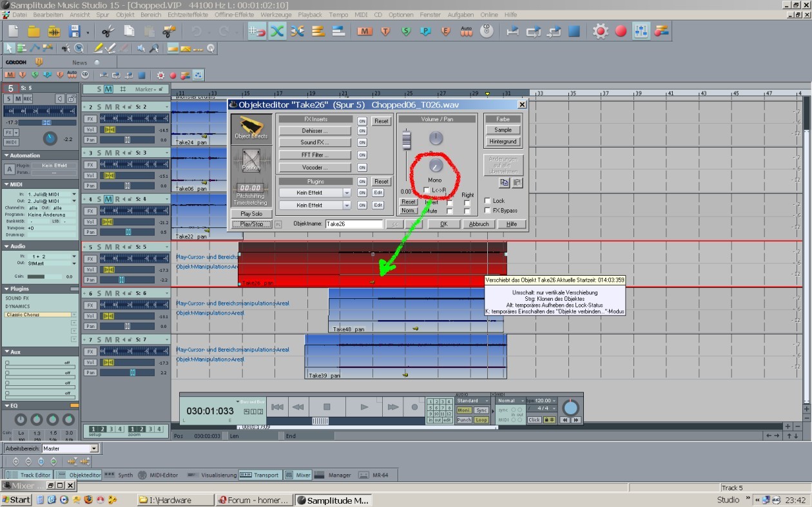Click the Play button in the transport
This screenshot has width=812, height=507.
(x=364, y=407)
